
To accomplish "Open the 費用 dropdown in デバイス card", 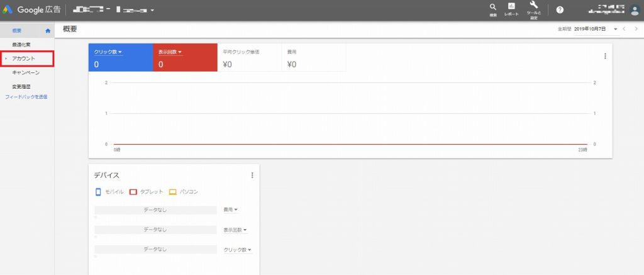I will 230,210.
